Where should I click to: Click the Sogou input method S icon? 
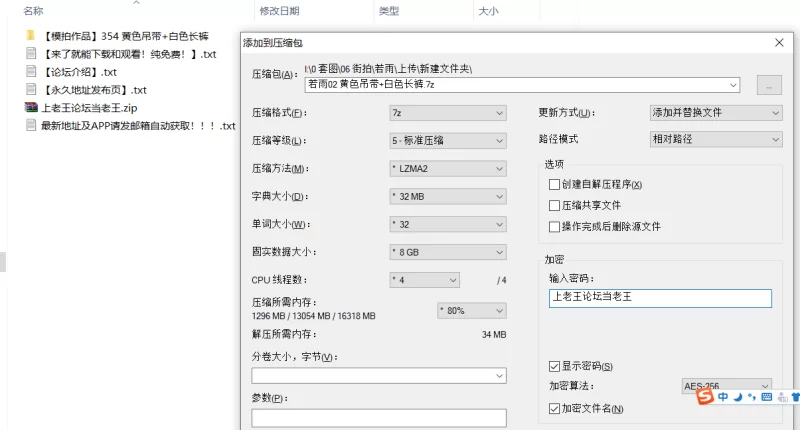(x=706, y=397)
